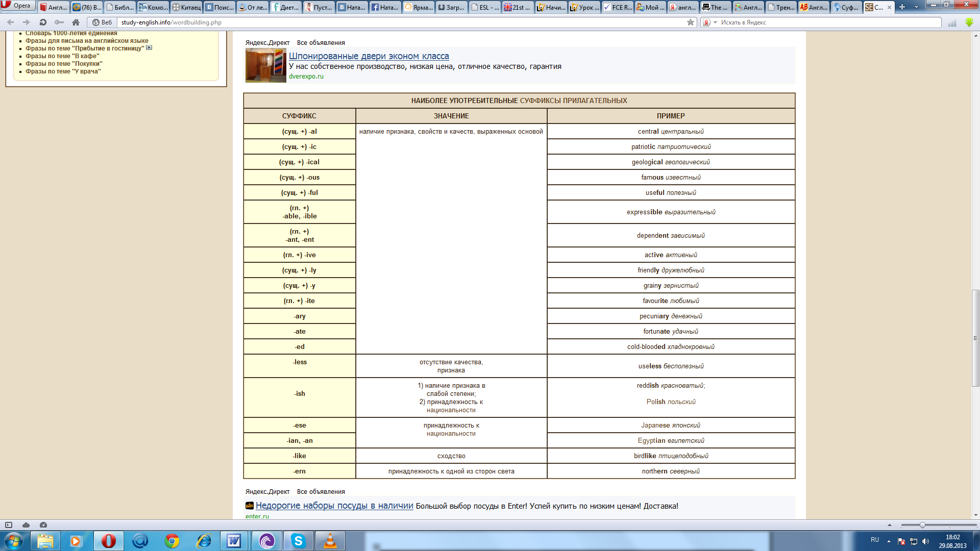Toggle the Opera panel icon in status bar
Screen dimensions: 980x551
click(x=9, y=525)
